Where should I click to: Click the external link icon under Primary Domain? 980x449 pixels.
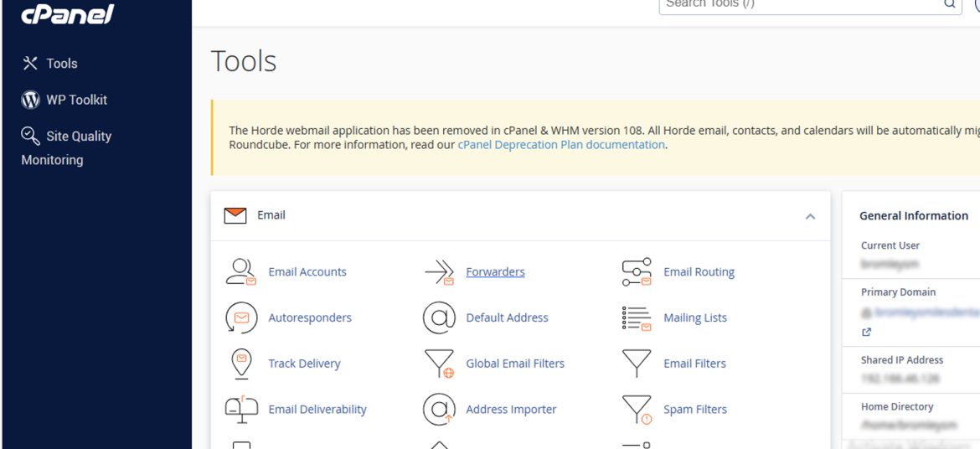tap(867, 332)
